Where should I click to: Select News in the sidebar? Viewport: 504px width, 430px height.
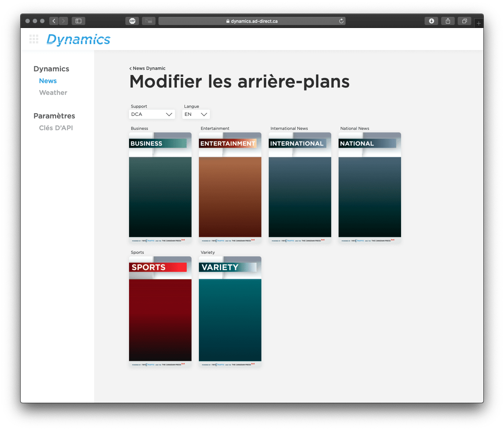(48, 81)
